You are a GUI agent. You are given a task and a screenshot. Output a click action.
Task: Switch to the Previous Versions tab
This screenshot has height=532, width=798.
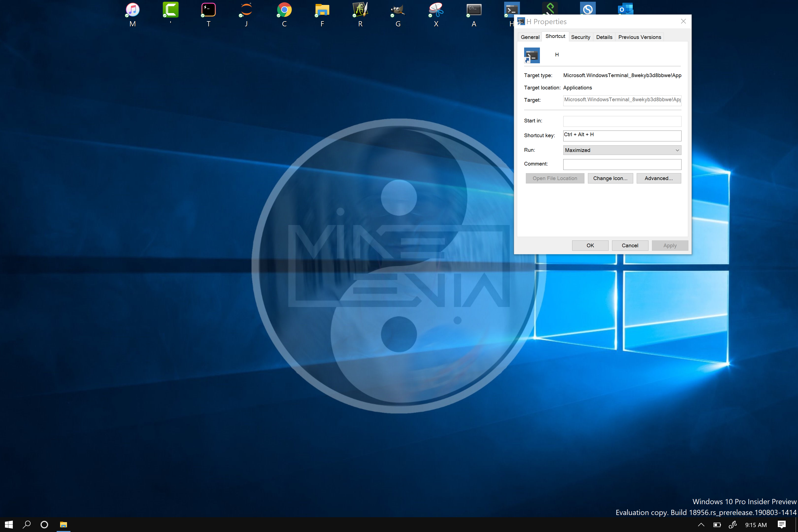(639, 37)
